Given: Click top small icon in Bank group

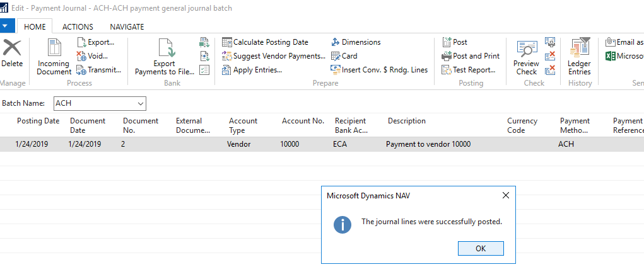Looking at the screenshot, I should pyautogui.click(x=204, y=42).
